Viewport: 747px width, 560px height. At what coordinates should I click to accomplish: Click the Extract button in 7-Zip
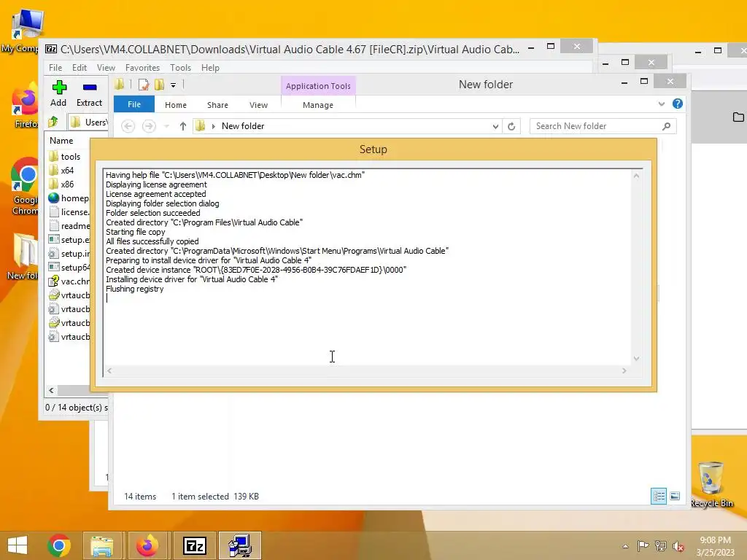pyautogui.click(x=89, y=93)
